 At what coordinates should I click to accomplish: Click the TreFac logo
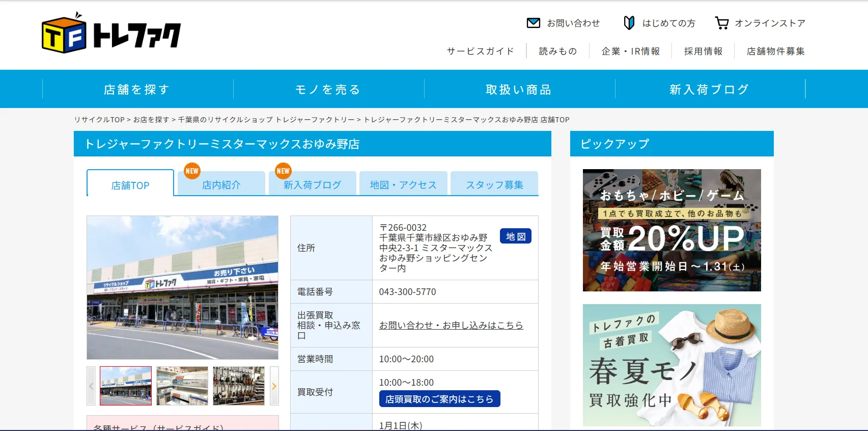(111, 34)
